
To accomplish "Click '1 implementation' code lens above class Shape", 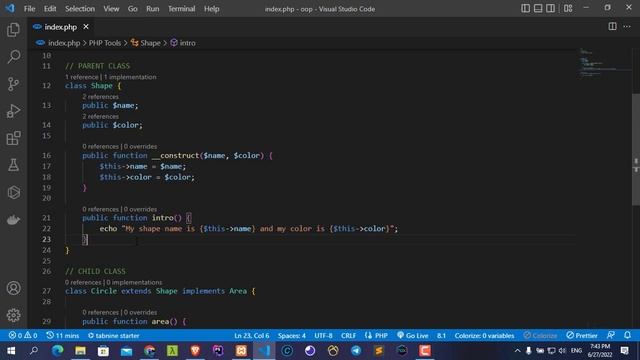I will click(x=130, y=77).
